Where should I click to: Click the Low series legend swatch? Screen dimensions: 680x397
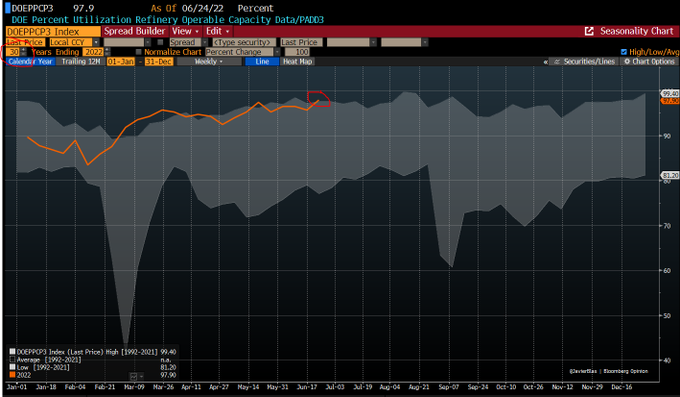(x=13, y=367)
